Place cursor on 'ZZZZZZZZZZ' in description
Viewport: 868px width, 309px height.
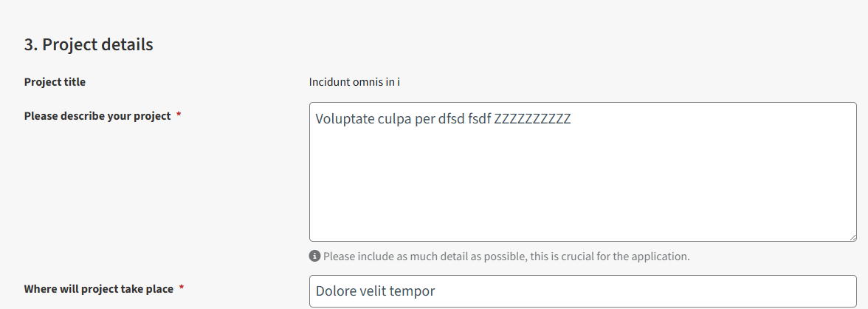point(532,119)
